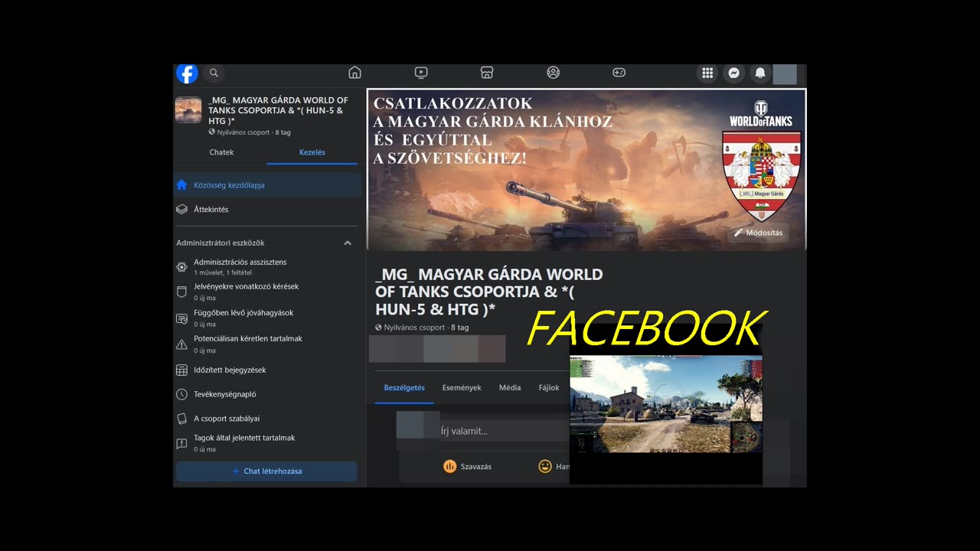
Task: Open the Tevékenységnapló clock icon
Action: coord(181,395)
